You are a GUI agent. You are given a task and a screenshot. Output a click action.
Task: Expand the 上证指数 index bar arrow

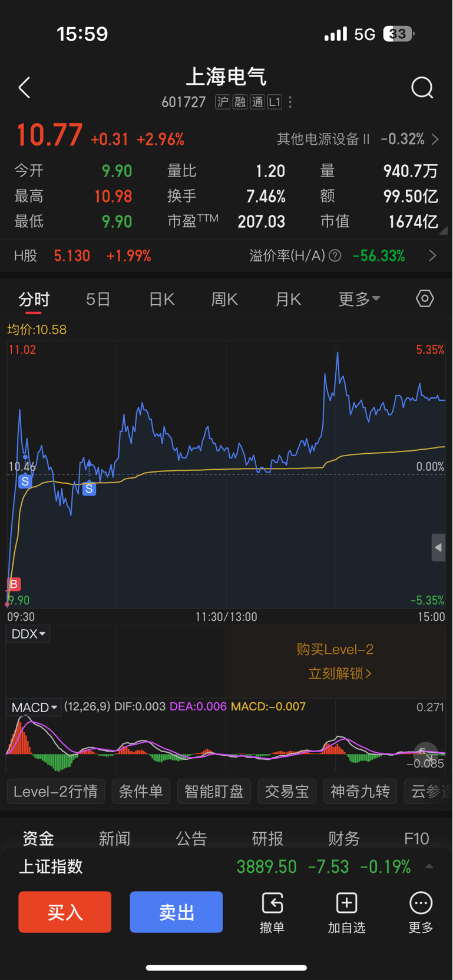[x=429, y=866]
